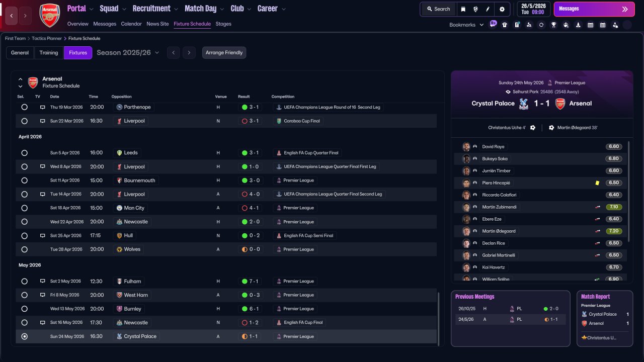The height and width of the screenshot is (362, 644).
Task: Click Martin Ødegaard's 7.20 rating badge
Action: (x=614, y=231)
